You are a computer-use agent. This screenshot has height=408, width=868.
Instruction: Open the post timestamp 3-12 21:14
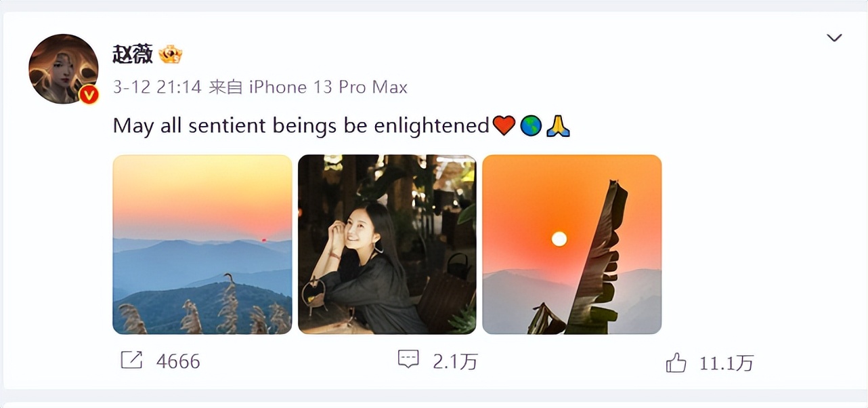coord(157,87)
